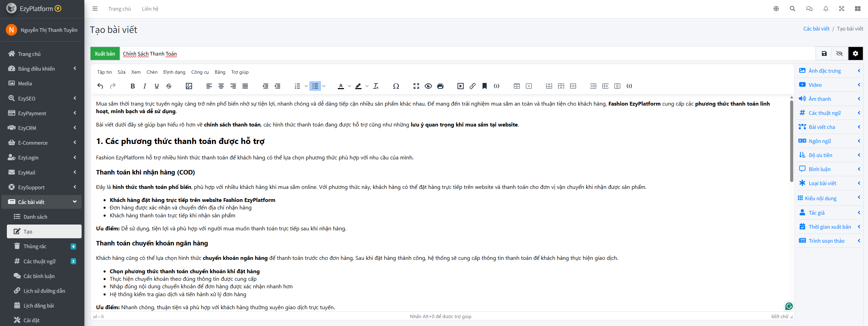Click the special character omega icon
Screen dimensions: 868x326
[396, 86]
